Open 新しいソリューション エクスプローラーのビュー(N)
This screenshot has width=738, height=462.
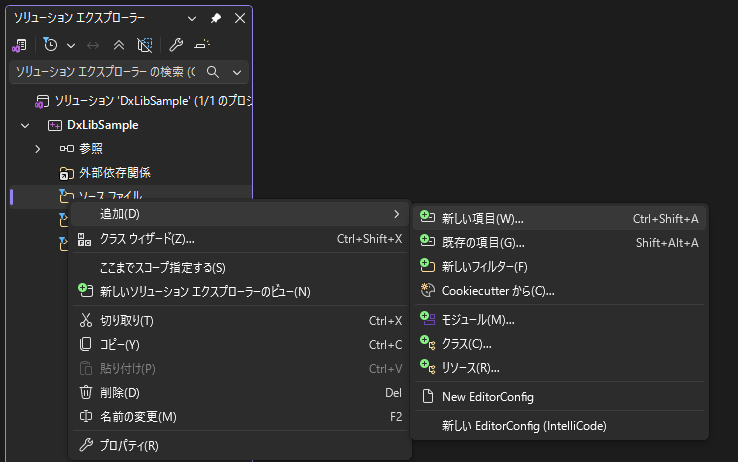pyautogui.click(x=240, y=292)
